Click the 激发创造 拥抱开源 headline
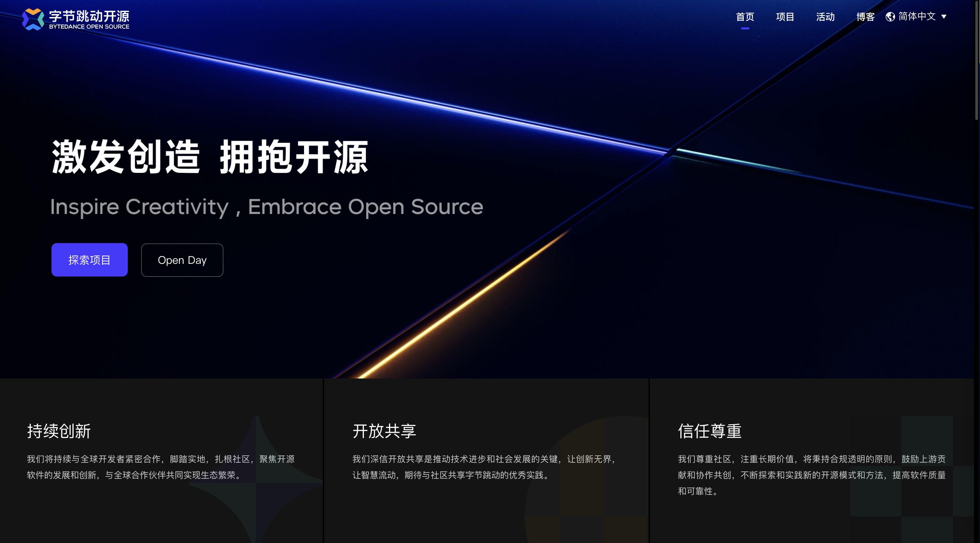This screenshot has height=543, width=980. pyautogui.click(x=210, y=157)
